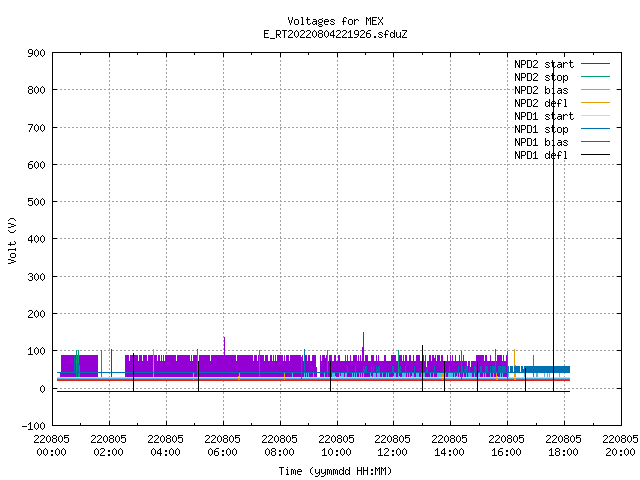The image size is (640, 480).
Task: Click the 220805 02:00 time tick label
Action: [109, 446]
